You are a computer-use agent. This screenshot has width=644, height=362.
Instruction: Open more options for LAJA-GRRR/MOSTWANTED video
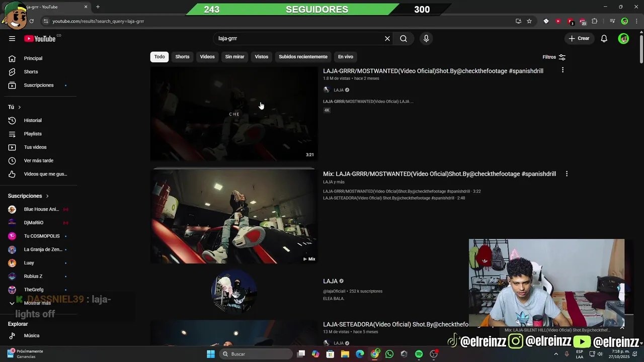pyautogui.click(x=562, y=70)
